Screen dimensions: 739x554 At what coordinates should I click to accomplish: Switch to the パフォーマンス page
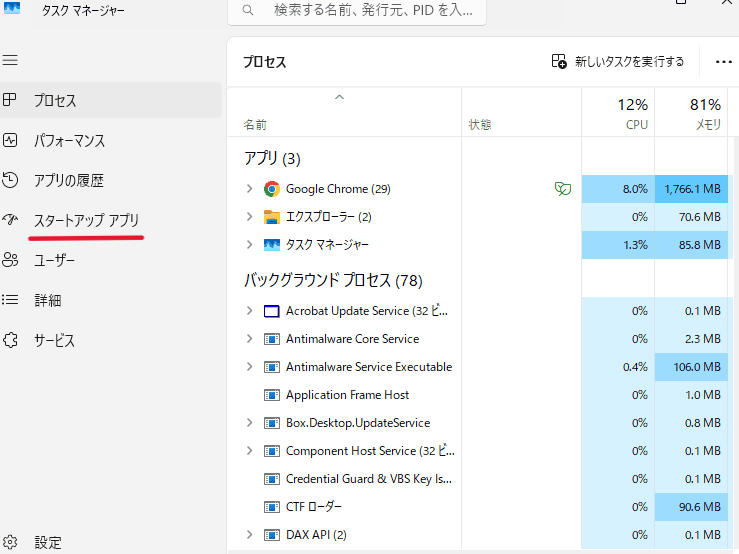pyautogui.click(x=110, y=140)
